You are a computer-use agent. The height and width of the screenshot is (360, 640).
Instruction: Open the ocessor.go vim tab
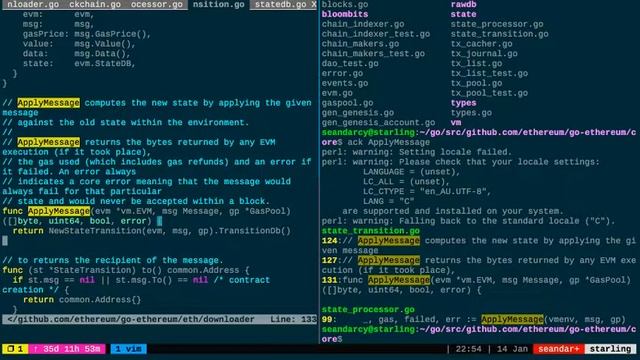(157, 4)
